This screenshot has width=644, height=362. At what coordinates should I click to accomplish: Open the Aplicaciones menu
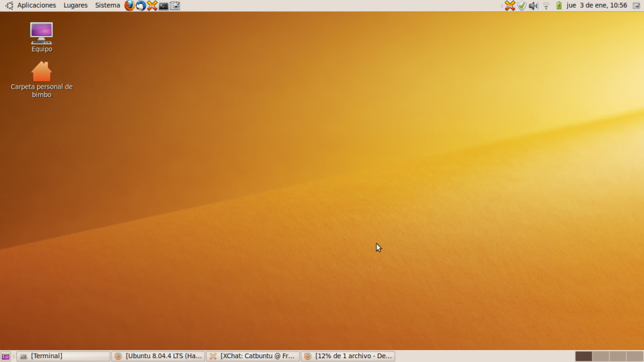[36, 6]
